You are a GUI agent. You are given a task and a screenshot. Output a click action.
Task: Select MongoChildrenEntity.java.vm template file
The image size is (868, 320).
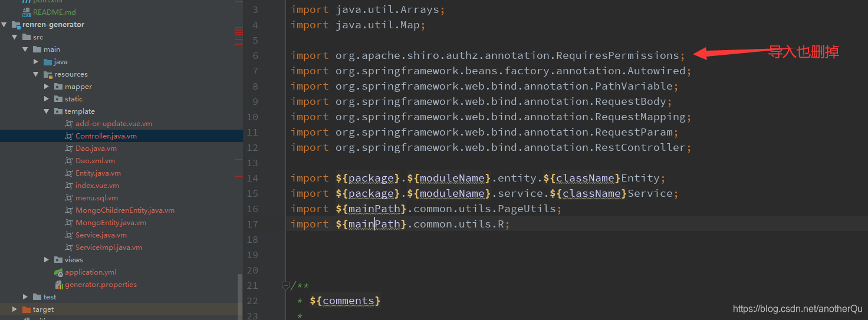pos(125,210)
